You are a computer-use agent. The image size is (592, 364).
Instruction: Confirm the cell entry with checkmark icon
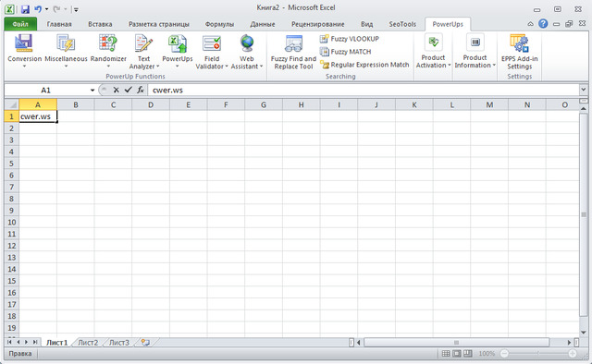[x=129, y=90]
